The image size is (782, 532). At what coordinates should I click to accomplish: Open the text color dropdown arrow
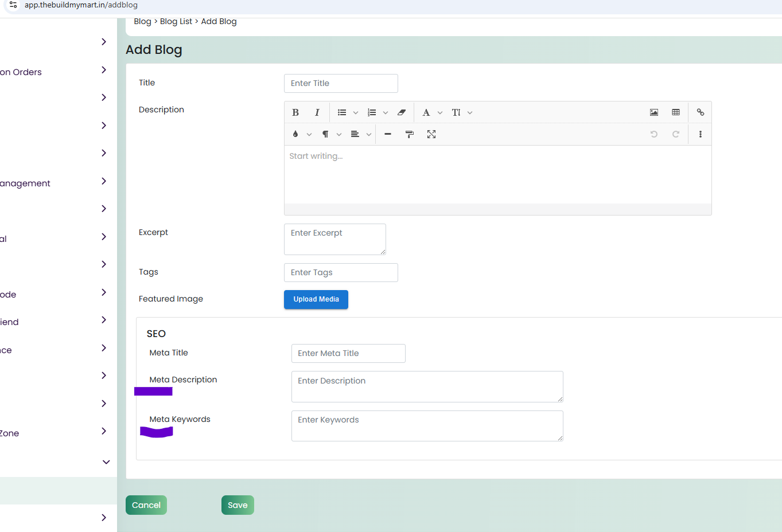click(x=309, y=135)
